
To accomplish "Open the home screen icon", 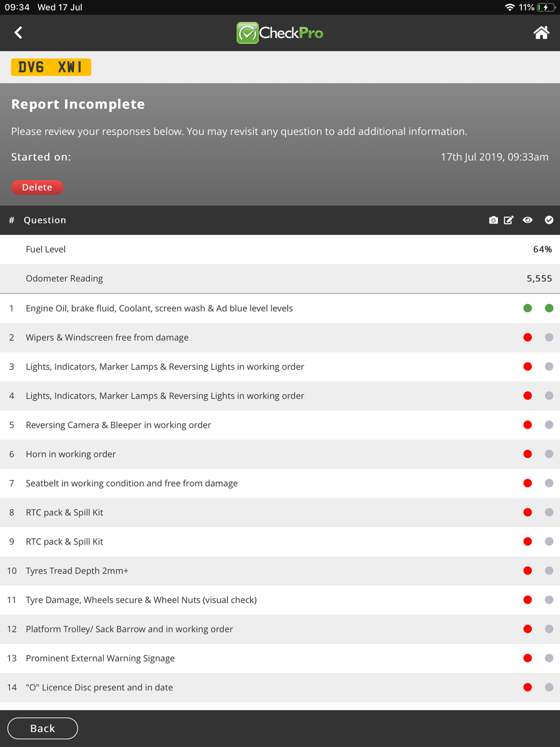I will [541, 32].
